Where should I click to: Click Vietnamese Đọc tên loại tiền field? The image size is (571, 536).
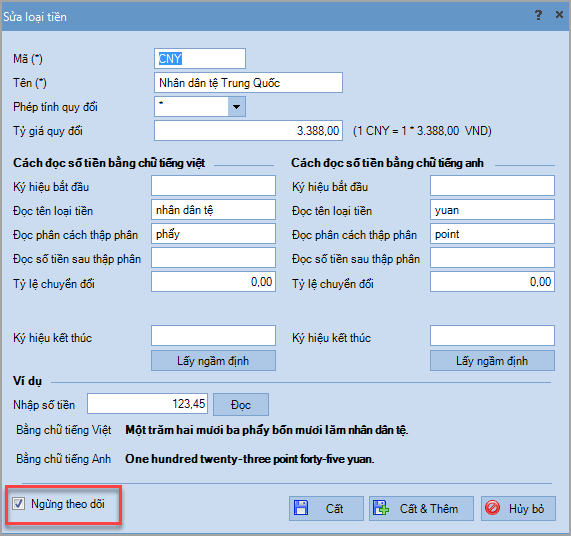213,210
